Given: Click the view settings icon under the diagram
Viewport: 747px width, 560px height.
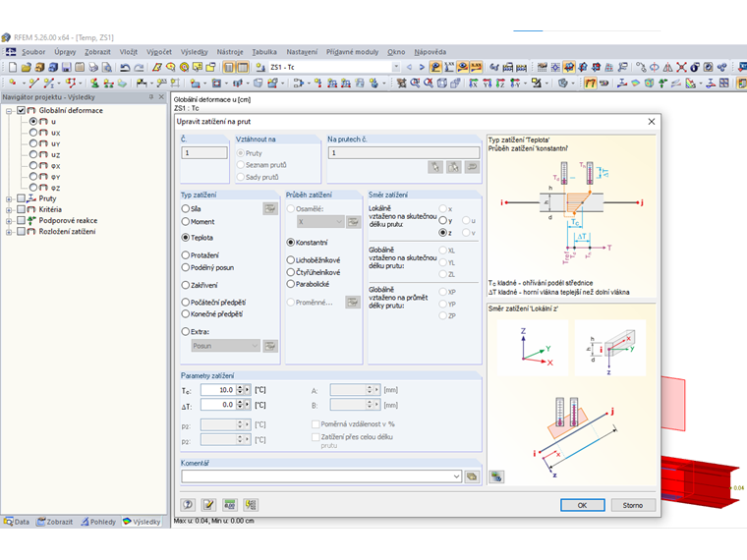Looking at the screenshot, I should pyautogui.click(x=496, y=476).
